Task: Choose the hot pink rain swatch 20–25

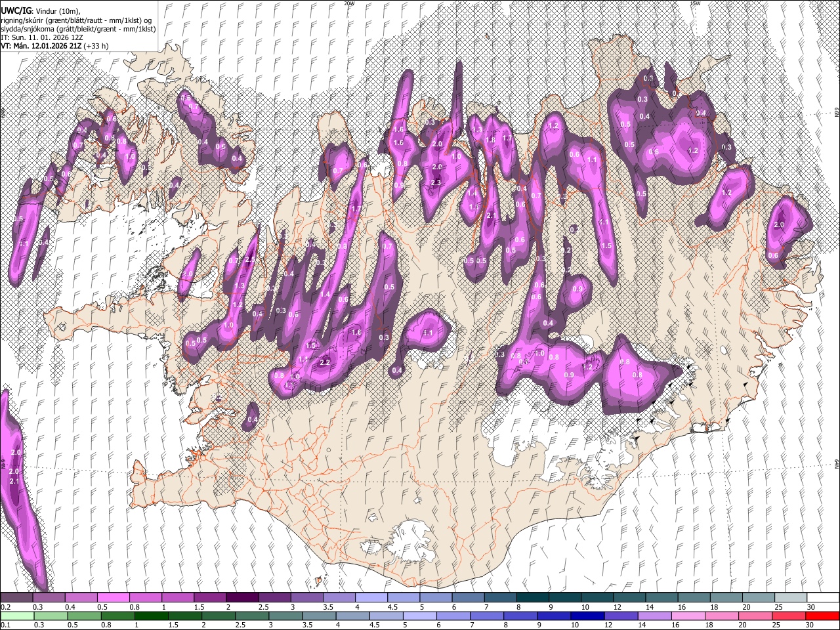Action: (x=755, y=616)
